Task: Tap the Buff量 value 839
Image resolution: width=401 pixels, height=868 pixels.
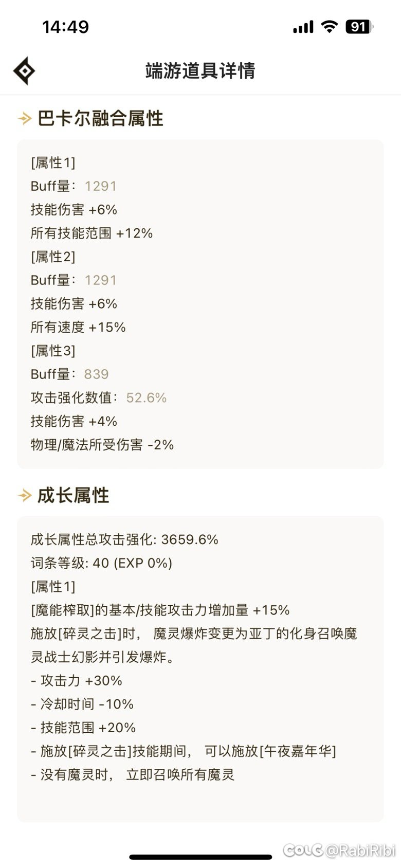Action: click(x=97, y=374)
